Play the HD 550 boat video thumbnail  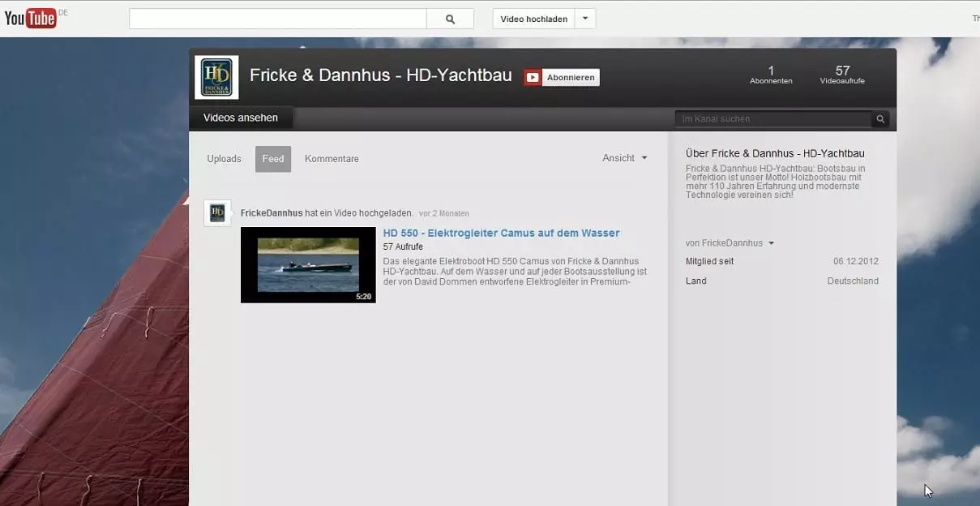pyautogui.click(x=308, y=265)
